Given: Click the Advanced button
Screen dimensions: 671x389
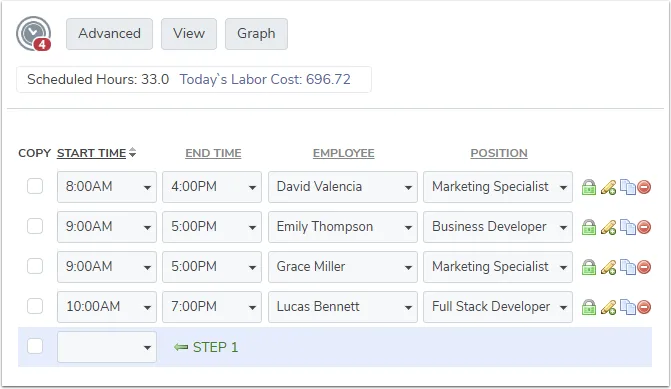Looking at the screenshot, I should coord(110,34).
